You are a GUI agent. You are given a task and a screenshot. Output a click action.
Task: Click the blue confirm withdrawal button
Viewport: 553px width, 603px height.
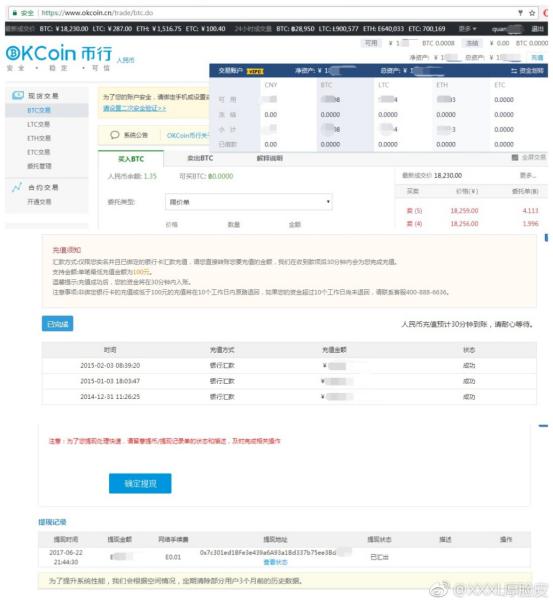(x=140, y=483)
